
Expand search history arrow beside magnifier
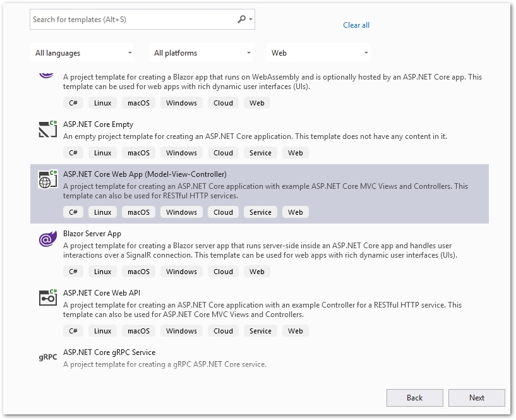(251, 20)
